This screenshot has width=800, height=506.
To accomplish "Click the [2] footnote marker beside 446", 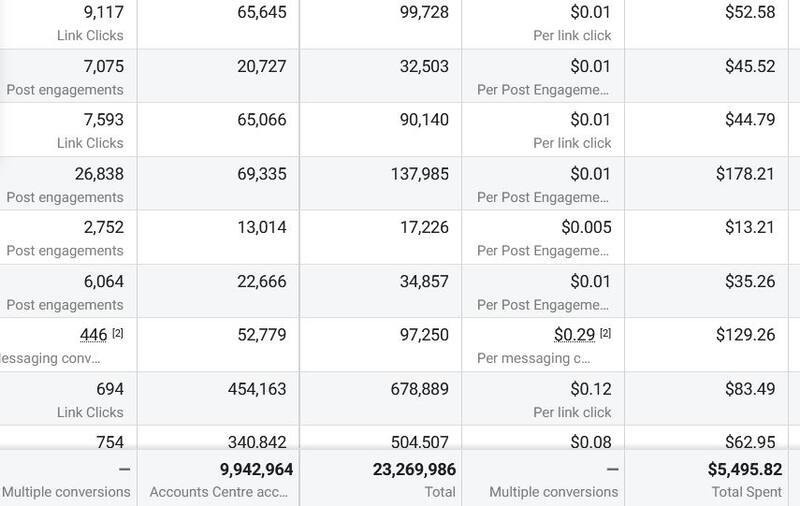I will pos(118,333).
